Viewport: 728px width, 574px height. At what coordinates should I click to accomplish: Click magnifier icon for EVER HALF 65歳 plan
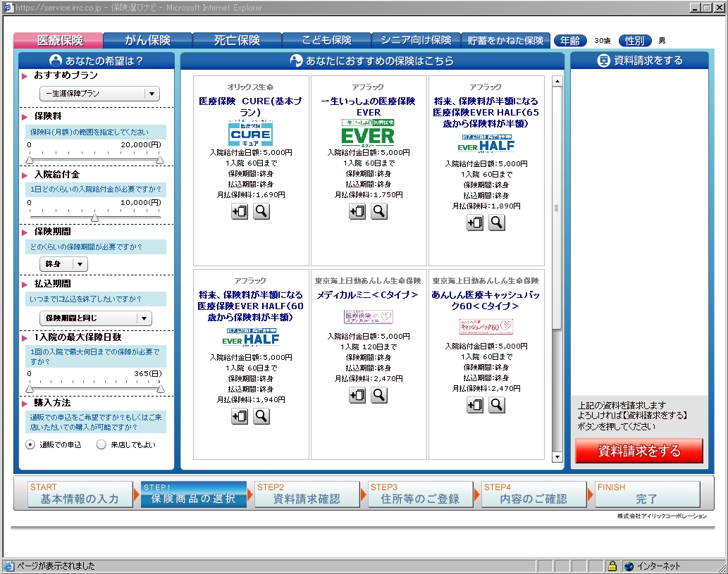497,223
